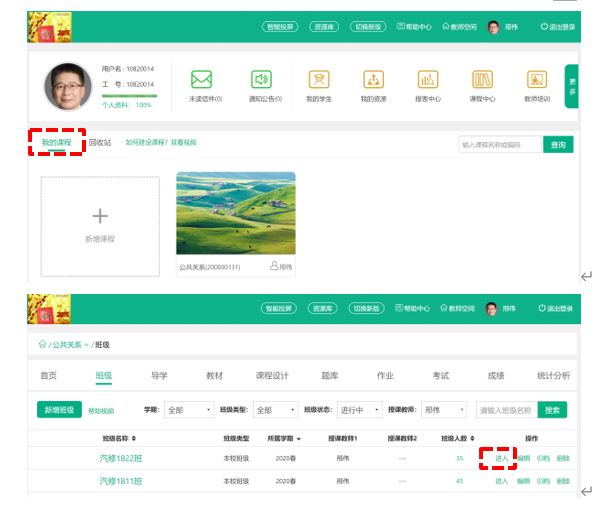Open the 公共关系 course thumbnail

point(235,216)
